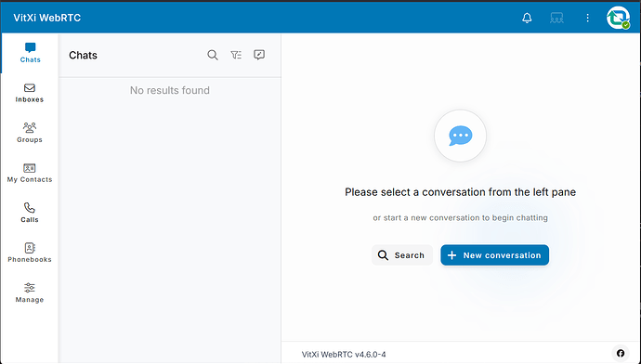Switch to the Calls section
The height and width of the screenshot is (364, 641).
point(30,213)
